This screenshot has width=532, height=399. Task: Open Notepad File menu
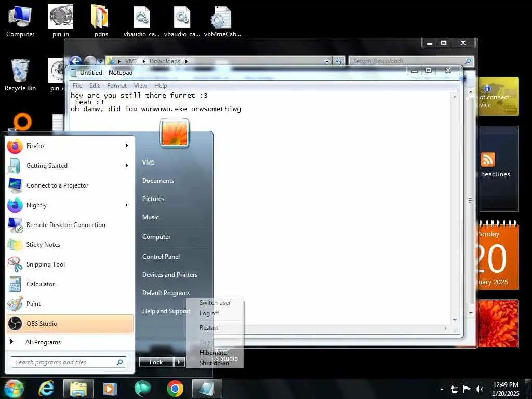pyautogui.click(x=77, y=86)
